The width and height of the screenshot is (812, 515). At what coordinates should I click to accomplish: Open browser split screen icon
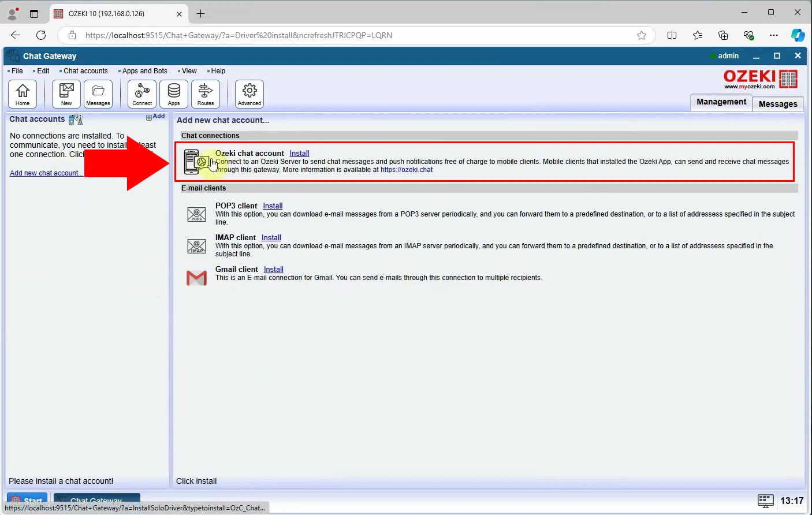[672, 35]
